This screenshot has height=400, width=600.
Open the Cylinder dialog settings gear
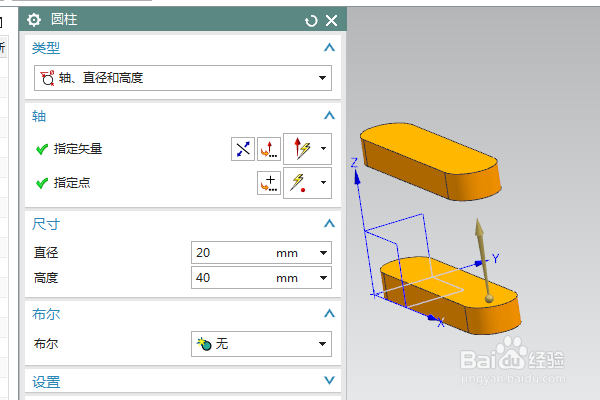(x=34, y=20)
